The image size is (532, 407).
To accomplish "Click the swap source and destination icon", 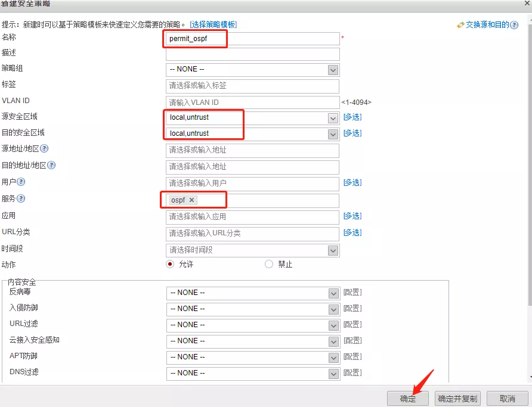I will click(460, 25).
